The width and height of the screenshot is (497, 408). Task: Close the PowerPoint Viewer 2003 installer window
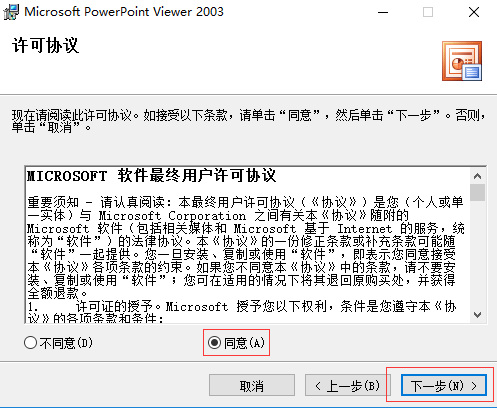pyautogui.click(x=474, y=12)
